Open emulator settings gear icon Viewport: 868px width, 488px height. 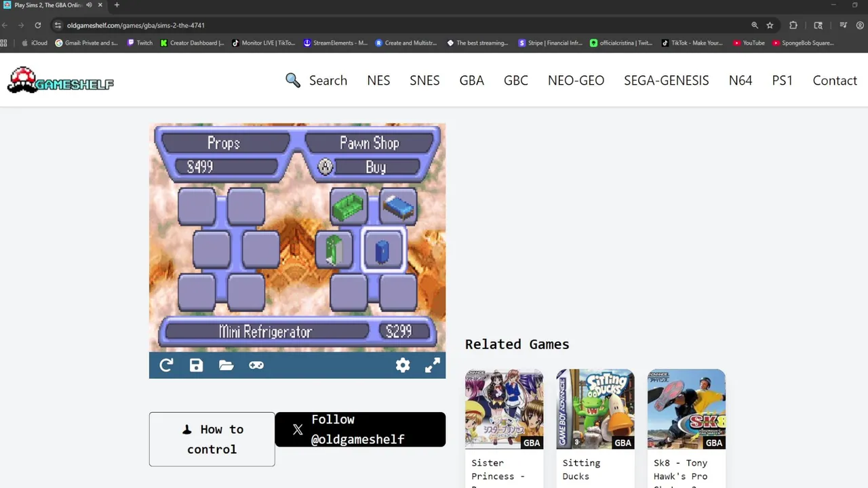pyautogui.click(x=403, y=365)
